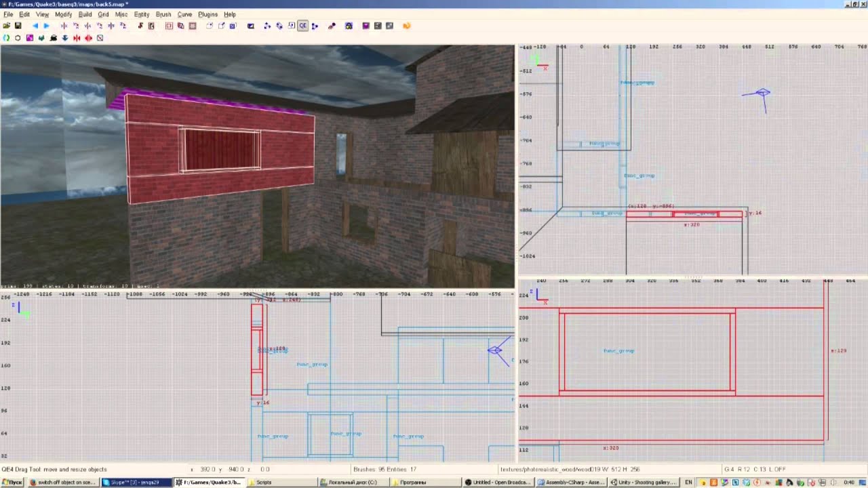This screenshot has width=868, height=488.
Task: Undo using the blue left arrow
Action: [35, 26]
